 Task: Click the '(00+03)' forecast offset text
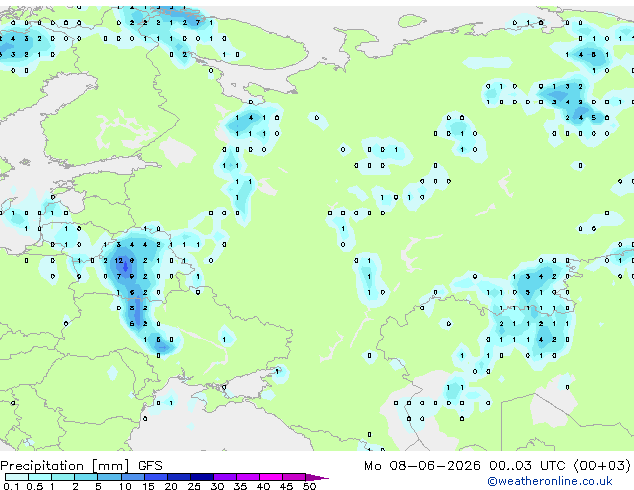click(602, 466)
